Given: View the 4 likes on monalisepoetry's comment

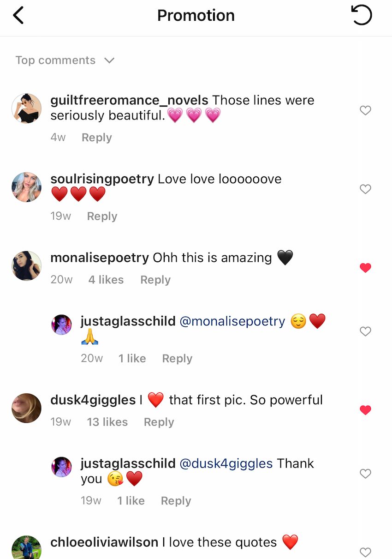Looking at the screenshot, I should [106, 280].
